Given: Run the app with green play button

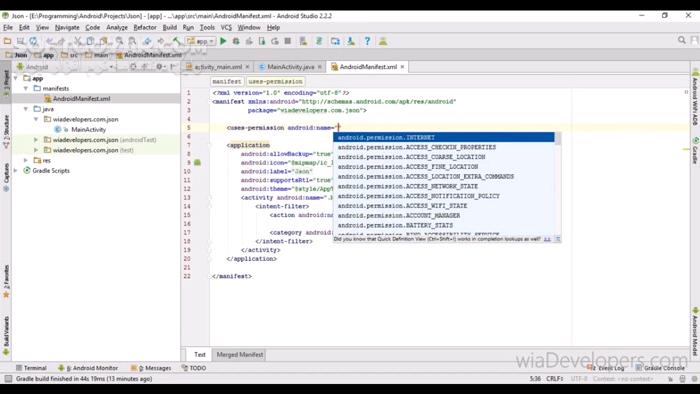Looking at the screenshot, I should pos(223,41).
